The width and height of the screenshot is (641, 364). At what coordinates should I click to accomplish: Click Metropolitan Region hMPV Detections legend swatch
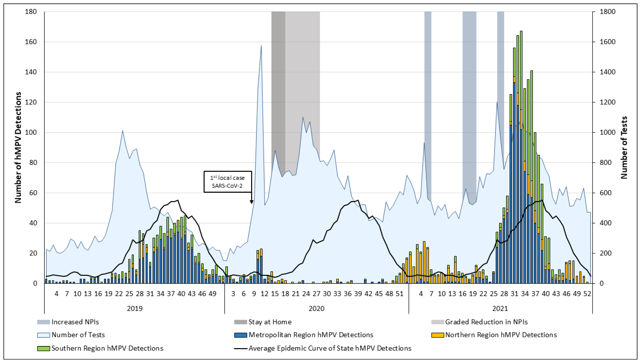(x=241, y=335)
